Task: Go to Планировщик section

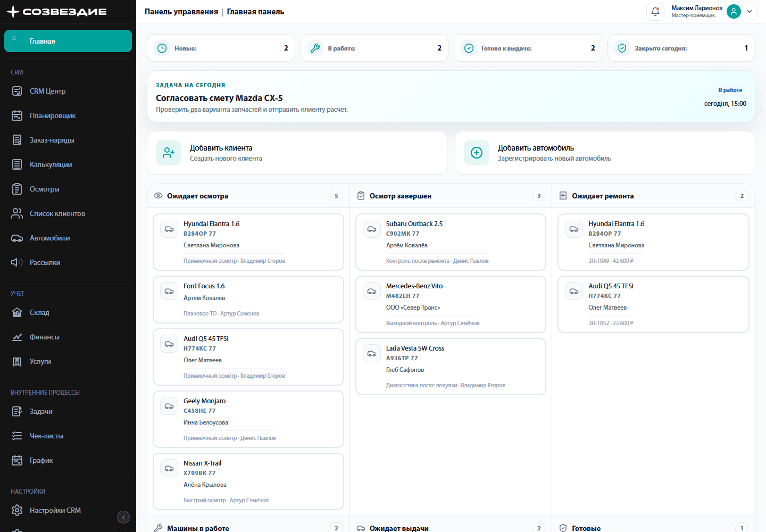Action: click(68, 115)
